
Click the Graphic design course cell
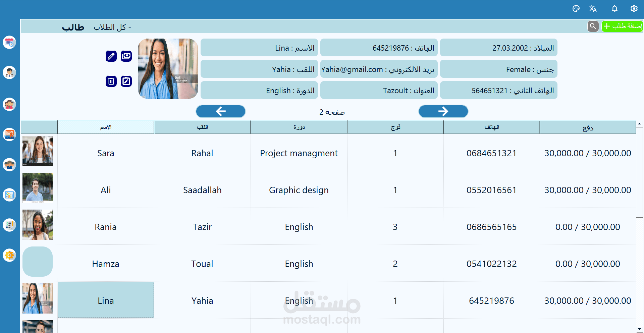tap(299, 190)
